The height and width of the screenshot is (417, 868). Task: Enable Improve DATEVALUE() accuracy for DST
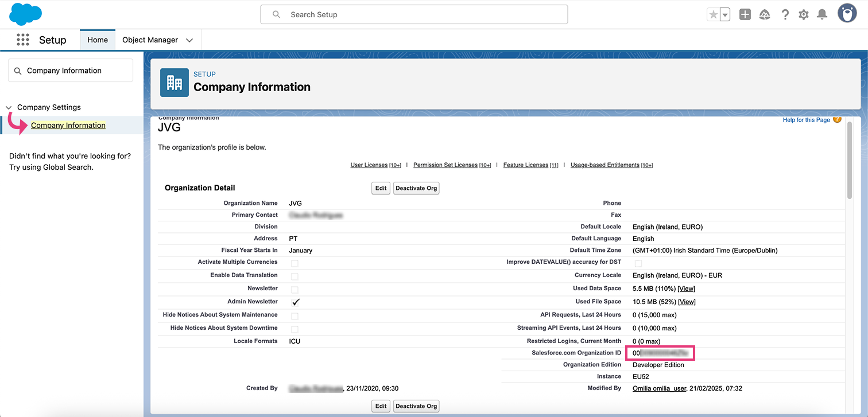click(638, 263)
